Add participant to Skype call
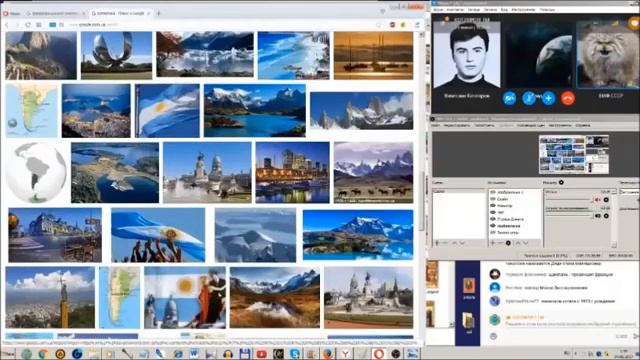 pos(548,98)
